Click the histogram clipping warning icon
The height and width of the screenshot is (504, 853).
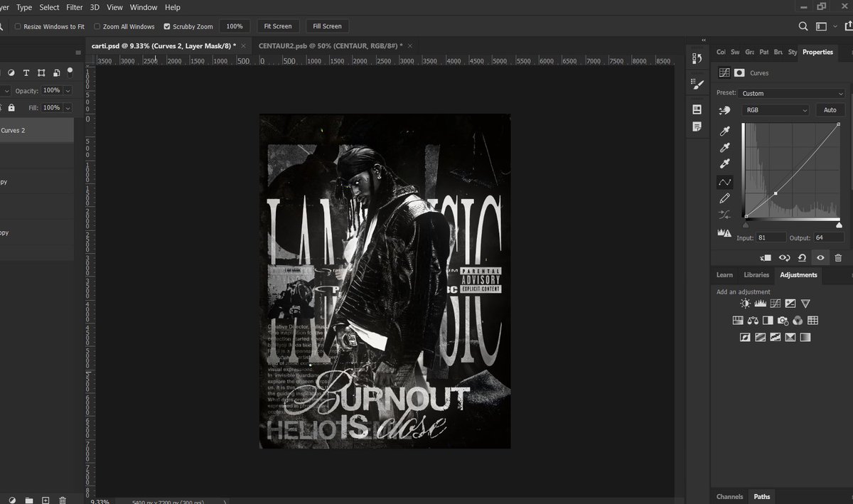coord(725,232)
